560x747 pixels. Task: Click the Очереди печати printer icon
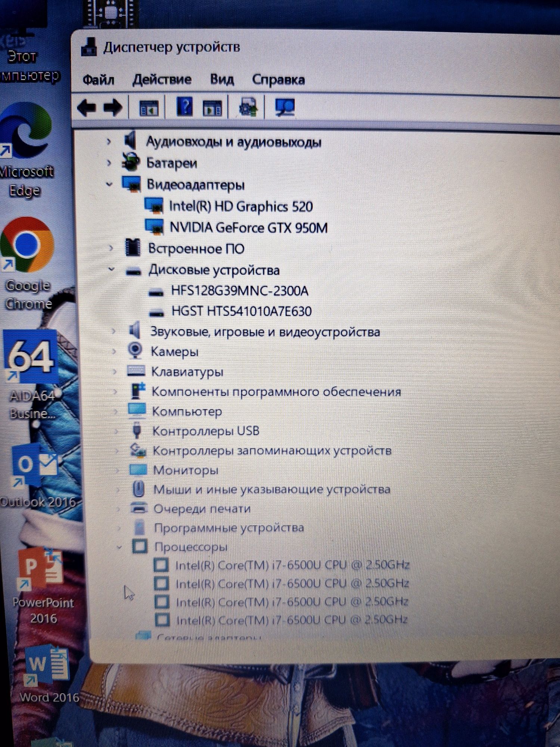tap(139, 508)
